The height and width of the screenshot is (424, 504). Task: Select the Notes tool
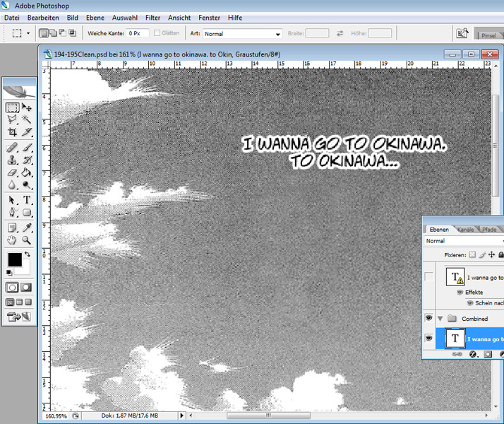tap(12, 228)
